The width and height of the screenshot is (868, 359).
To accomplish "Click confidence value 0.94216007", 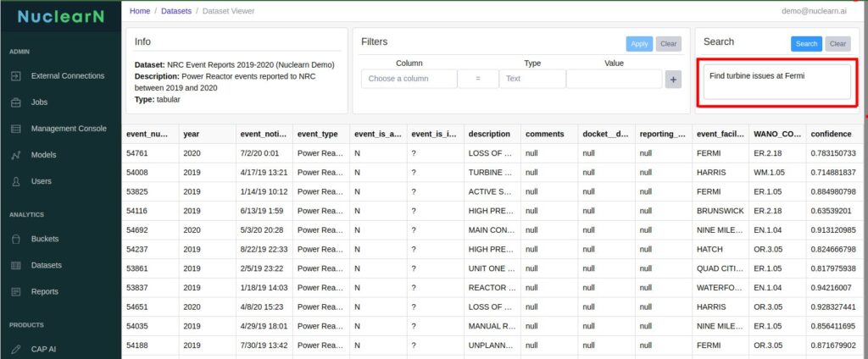I will (837, 288).
